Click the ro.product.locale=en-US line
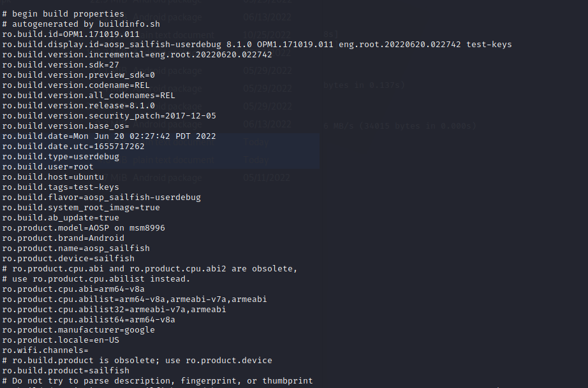 [x=61, y=340]
